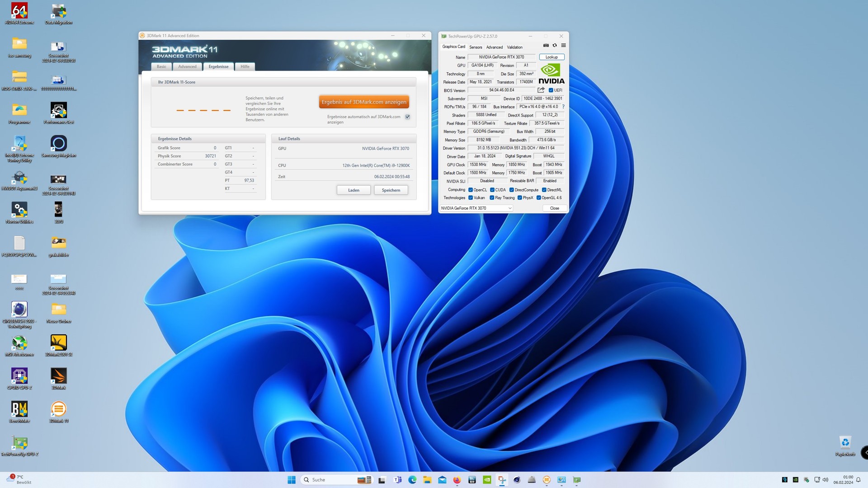
Task: Open the TechPowerUp GPU-Z desktop shortcut
Action: click(19, 446)
